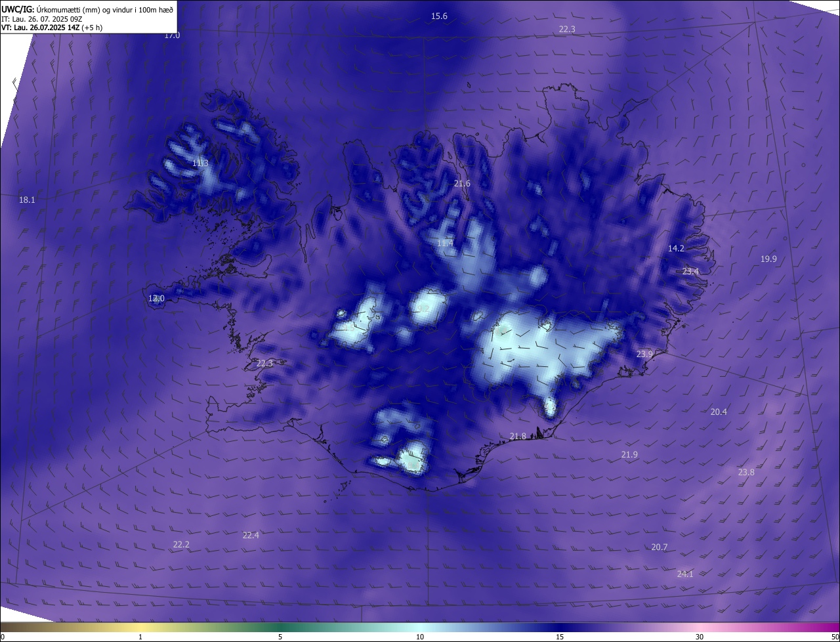Click the 21.9 value off the south coast
The height and width of the screenshot is (642, 840).
629,454
